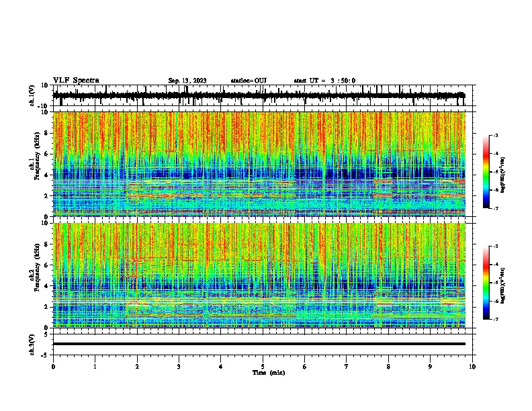
Task: Click the "Time (min)" x-axis label
Action: point(269,373)
